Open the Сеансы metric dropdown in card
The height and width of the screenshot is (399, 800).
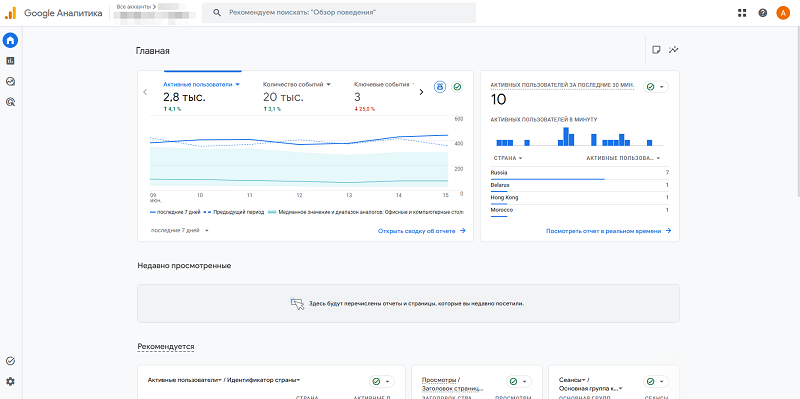coord(571,380)
